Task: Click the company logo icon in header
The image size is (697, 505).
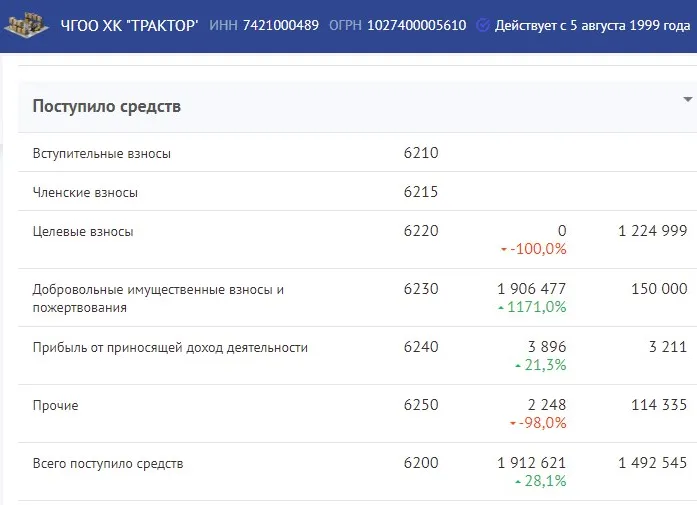Action: point(26,25)
